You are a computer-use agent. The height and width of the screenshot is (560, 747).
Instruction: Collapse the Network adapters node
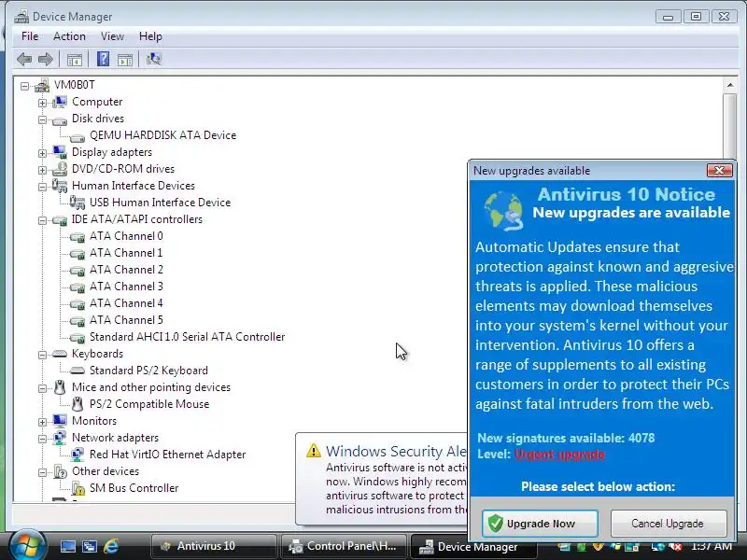42,439
